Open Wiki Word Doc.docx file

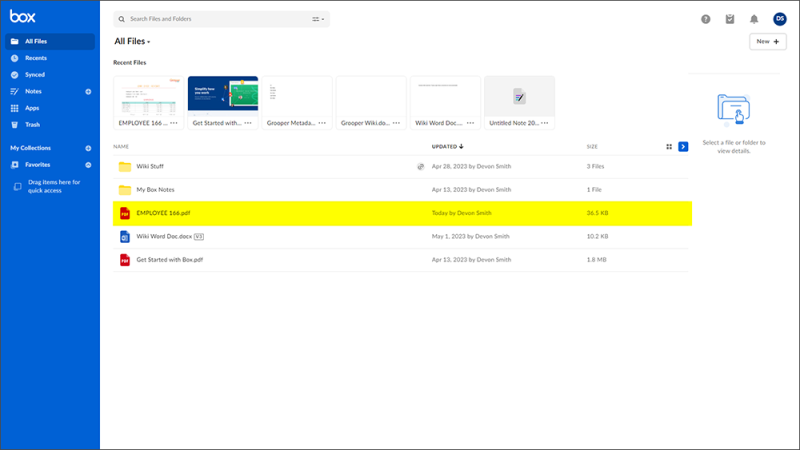click(x=164, y=237)
